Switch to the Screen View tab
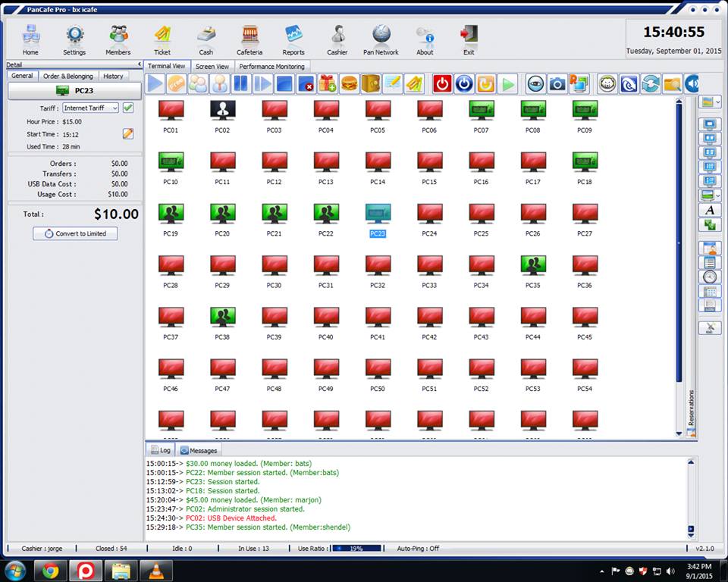The height and width of the screenshot is (582, 728). (212, 66)
